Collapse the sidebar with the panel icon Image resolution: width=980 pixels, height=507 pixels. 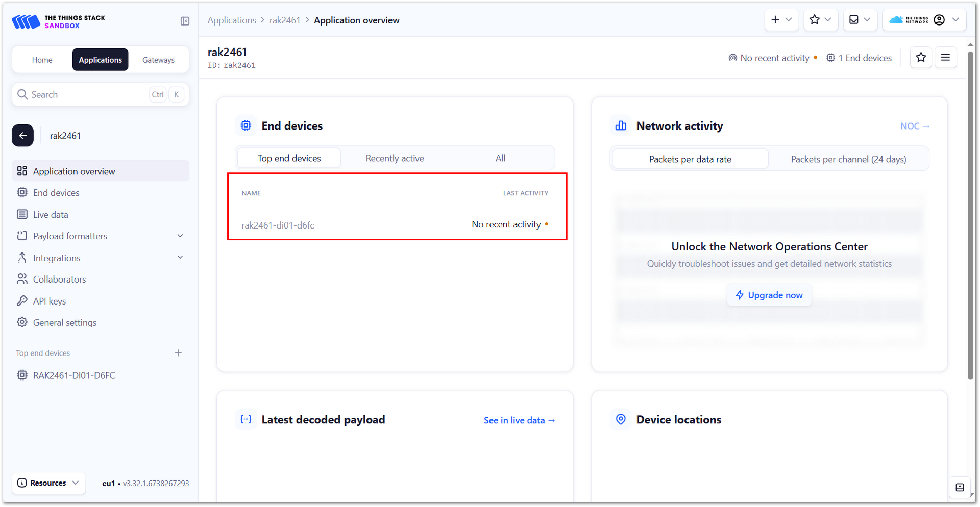[x=185, y=21]
